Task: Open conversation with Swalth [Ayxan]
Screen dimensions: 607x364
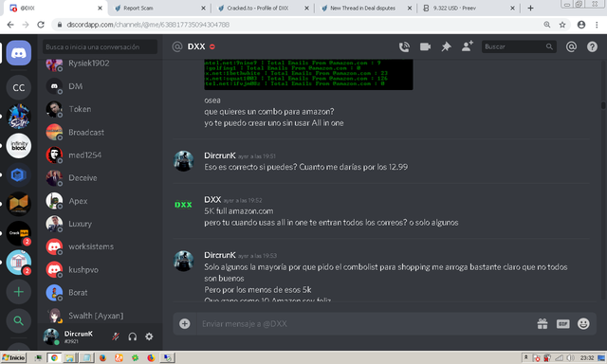Action: point(100,316)
